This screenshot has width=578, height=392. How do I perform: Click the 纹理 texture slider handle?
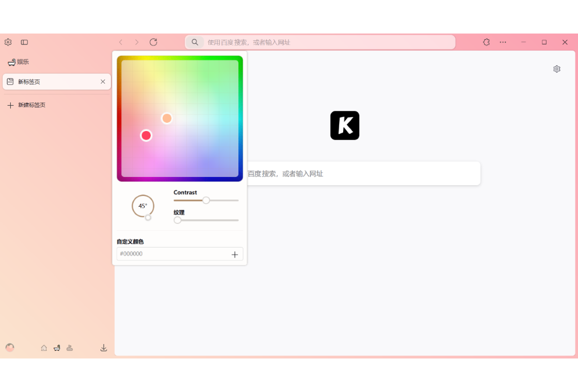coord(178,220)
